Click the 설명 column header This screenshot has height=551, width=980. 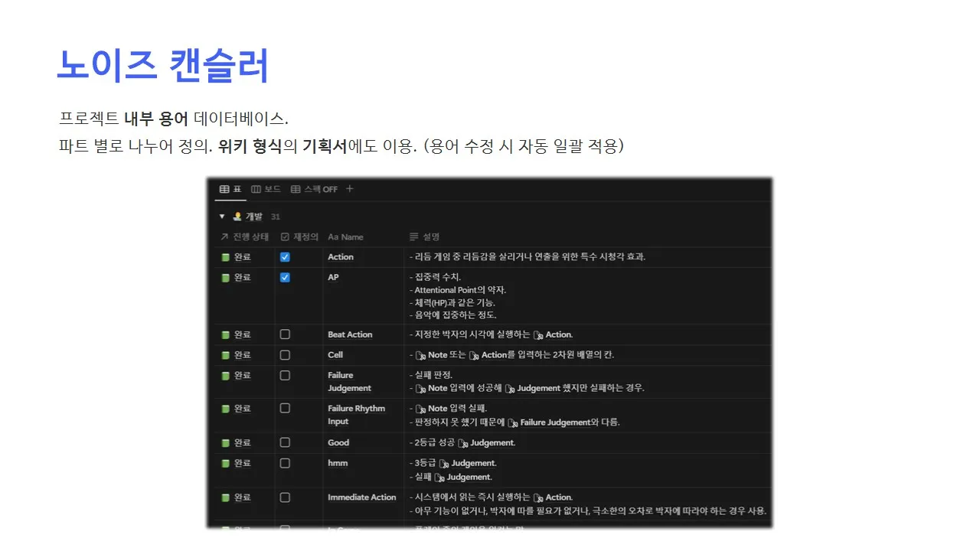pyautogui.click(x=424, y=237)
